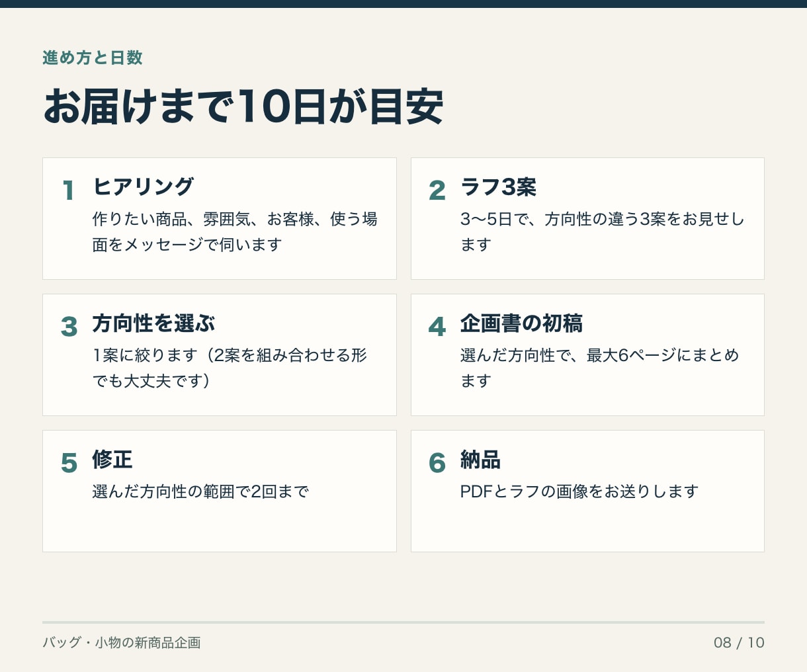Select the step heading 修正
This screenshot has width=807, height=672.
point(112,459)
